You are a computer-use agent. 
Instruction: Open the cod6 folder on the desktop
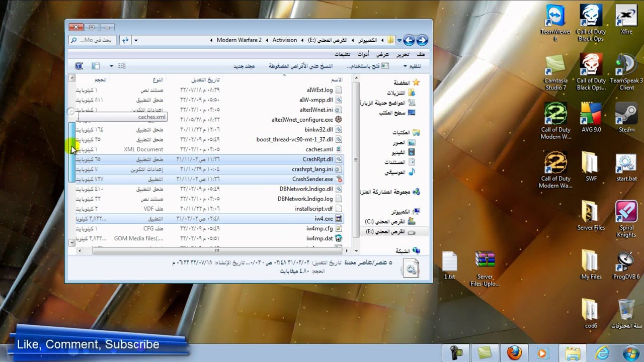click(591, 313)
